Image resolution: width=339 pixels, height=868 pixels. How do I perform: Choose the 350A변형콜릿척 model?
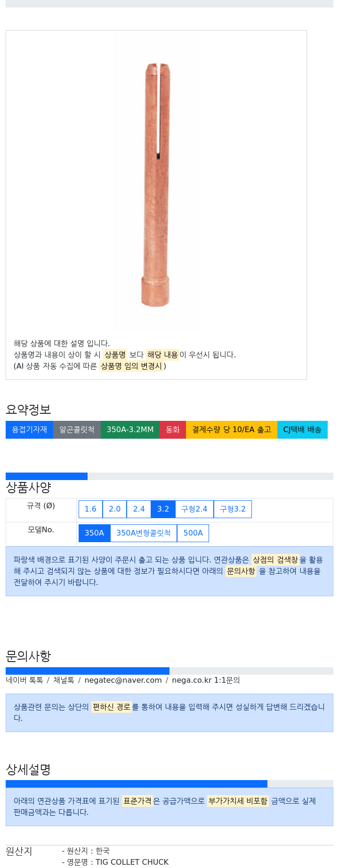[x=144, y=533]
